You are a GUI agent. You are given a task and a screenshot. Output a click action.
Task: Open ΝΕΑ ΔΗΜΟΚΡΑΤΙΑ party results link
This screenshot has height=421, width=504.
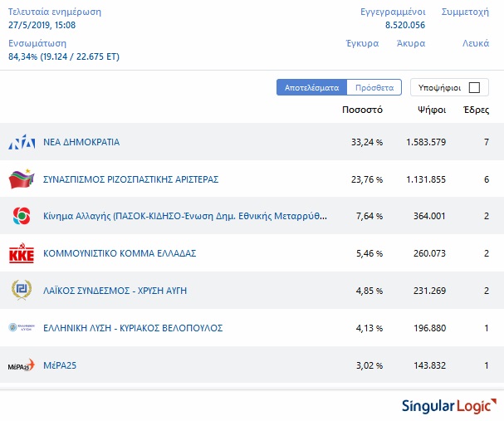(81, 142)
